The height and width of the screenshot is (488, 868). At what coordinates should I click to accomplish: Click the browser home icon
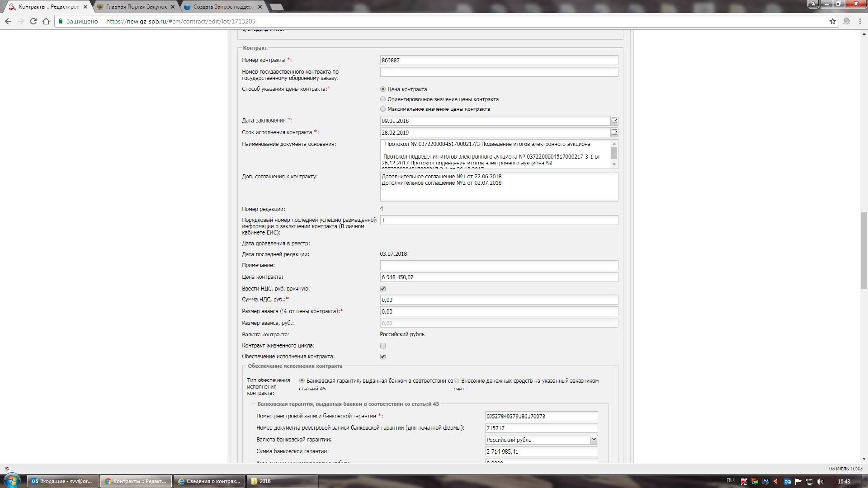point(46,21)
